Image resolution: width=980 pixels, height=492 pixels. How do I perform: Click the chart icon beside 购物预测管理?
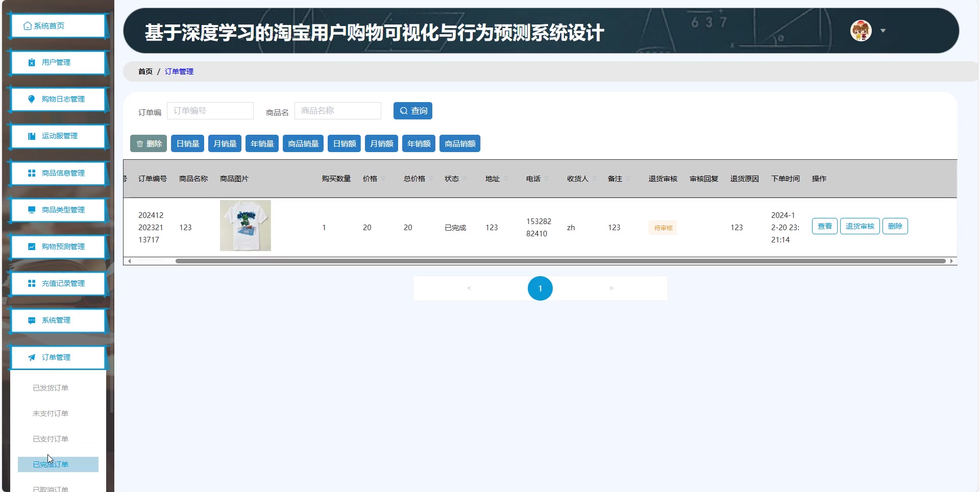32,247
